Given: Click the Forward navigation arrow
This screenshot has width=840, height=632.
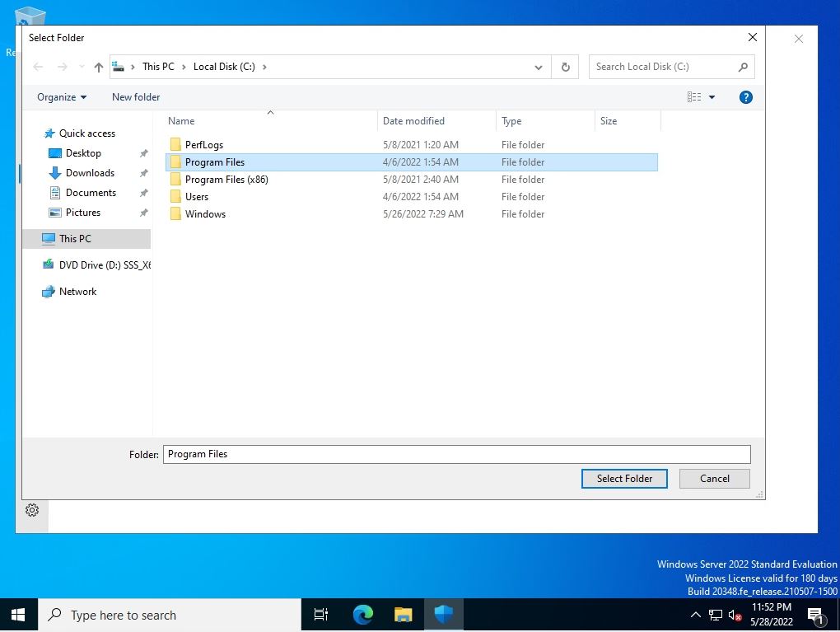Looking at the screenshot, I should pyautogui.click(x=62, y=67).
